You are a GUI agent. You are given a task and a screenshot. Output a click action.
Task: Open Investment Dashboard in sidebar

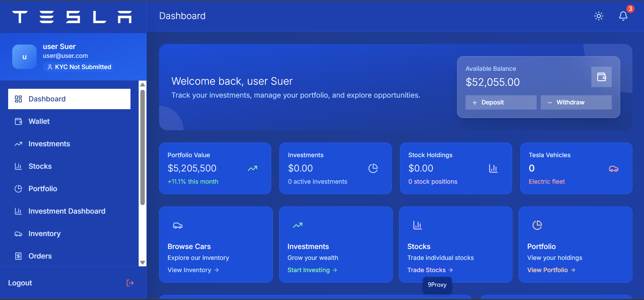(x=69, y=211)
